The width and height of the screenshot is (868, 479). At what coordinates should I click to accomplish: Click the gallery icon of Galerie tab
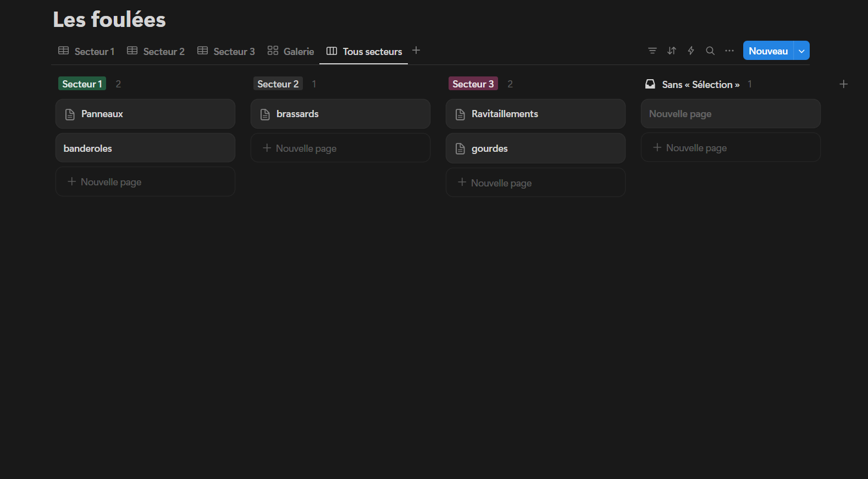273,51
